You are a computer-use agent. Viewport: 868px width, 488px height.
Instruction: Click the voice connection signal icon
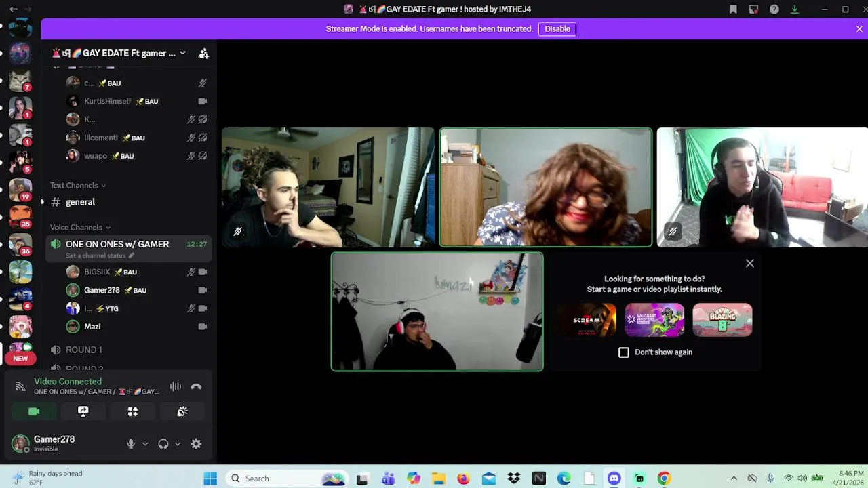click(20, 386)
